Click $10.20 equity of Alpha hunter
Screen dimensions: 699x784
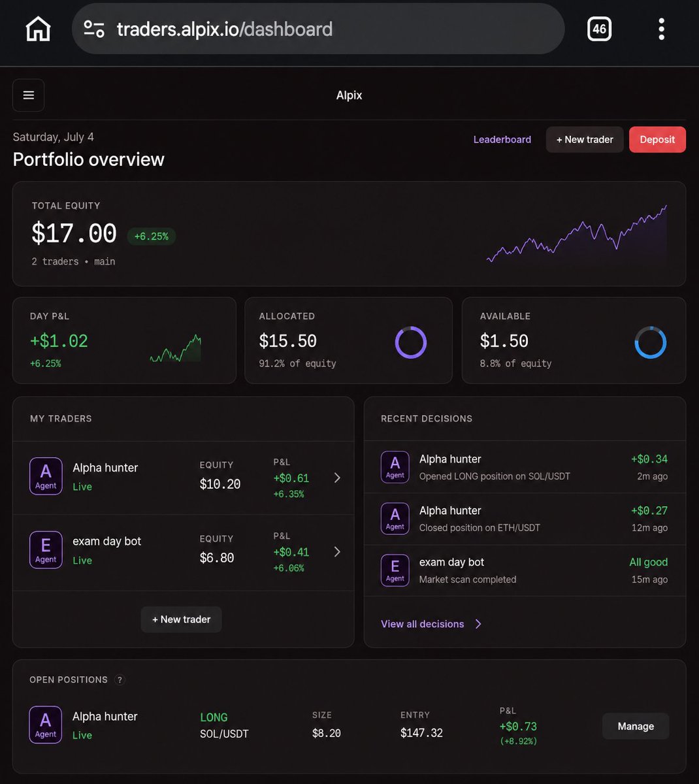(220, 484)
